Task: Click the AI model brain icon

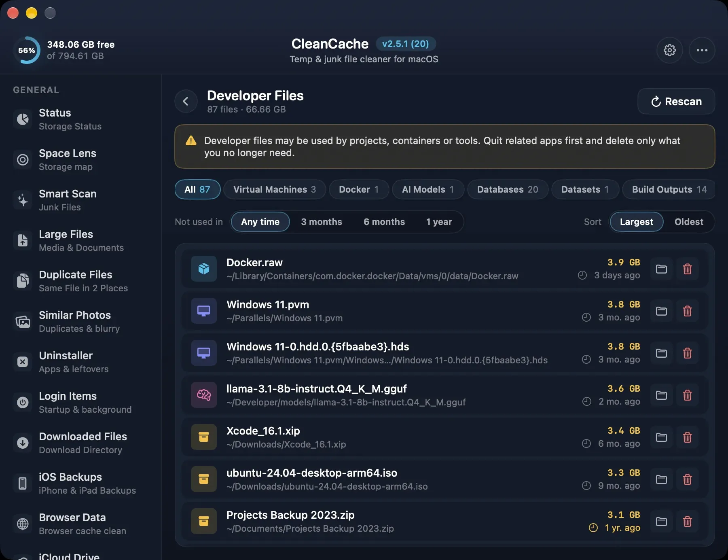Action: point(204,395)
